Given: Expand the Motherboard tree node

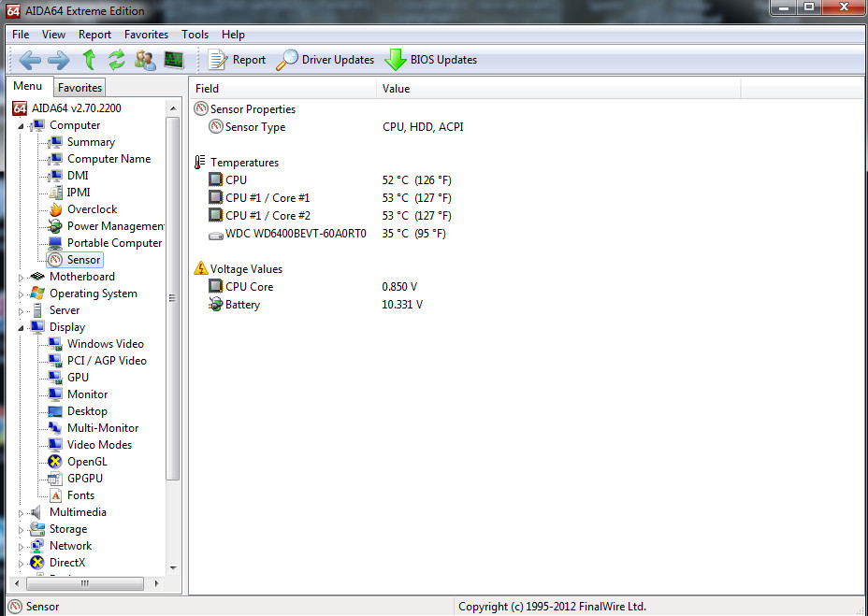Looking at the screenshot, I should pos(21,278).
